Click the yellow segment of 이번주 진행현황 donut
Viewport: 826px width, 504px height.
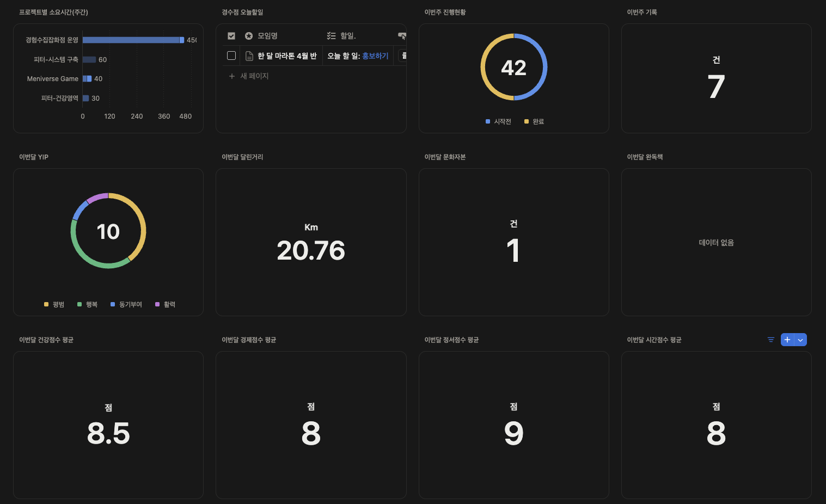[483, 67]
